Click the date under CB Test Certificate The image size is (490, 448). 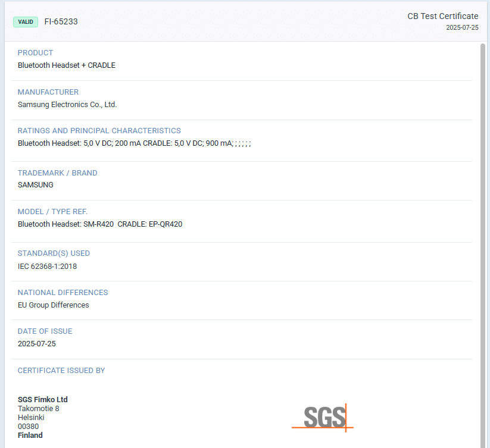(x=462, y=27)
